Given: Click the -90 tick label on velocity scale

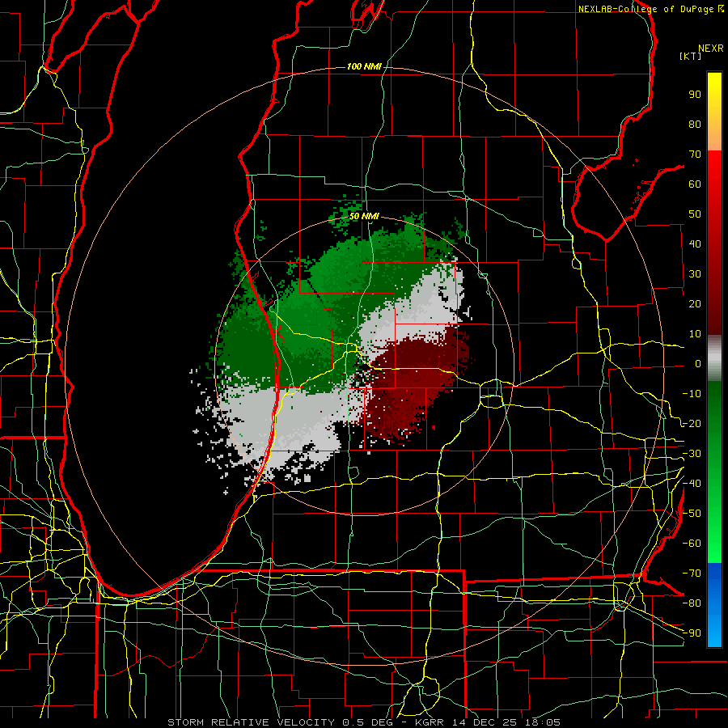Looking at the screenshot, I should pos(692,633).
